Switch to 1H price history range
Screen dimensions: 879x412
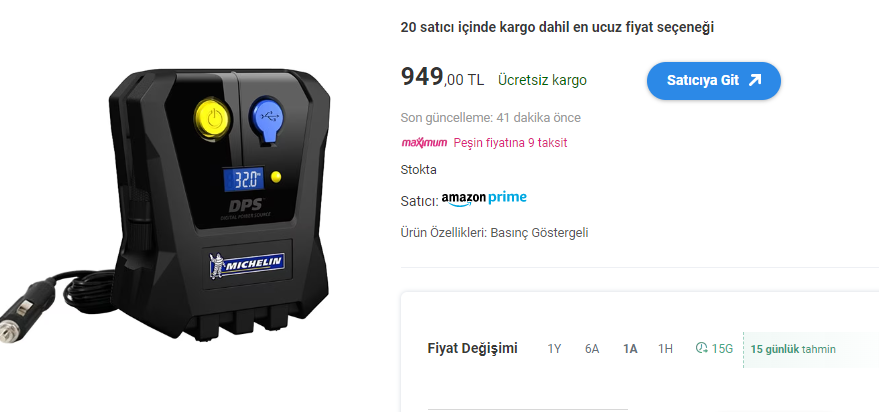point(665,349)
